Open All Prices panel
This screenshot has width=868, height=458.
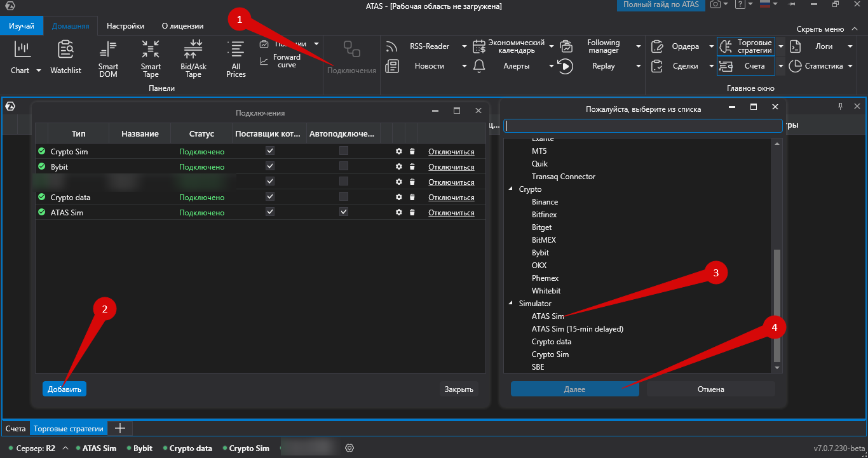click(x=236, y=59)
